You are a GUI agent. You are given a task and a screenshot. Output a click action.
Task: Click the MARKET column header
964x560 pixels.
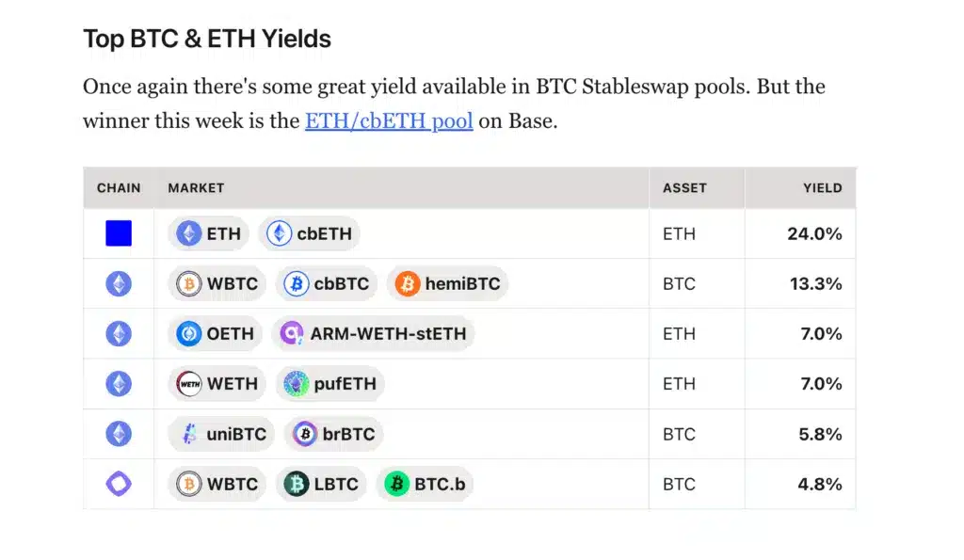pyautogui.click(x=196, y=187)
